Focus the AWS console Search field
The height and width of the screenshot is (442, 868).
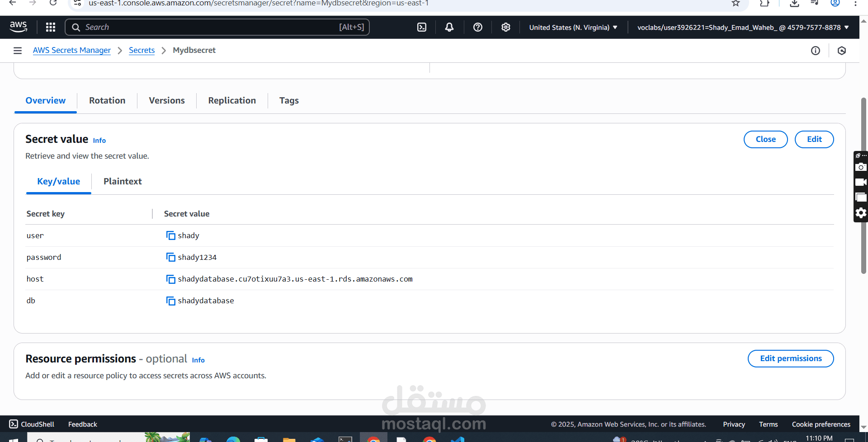pos(217,27)
